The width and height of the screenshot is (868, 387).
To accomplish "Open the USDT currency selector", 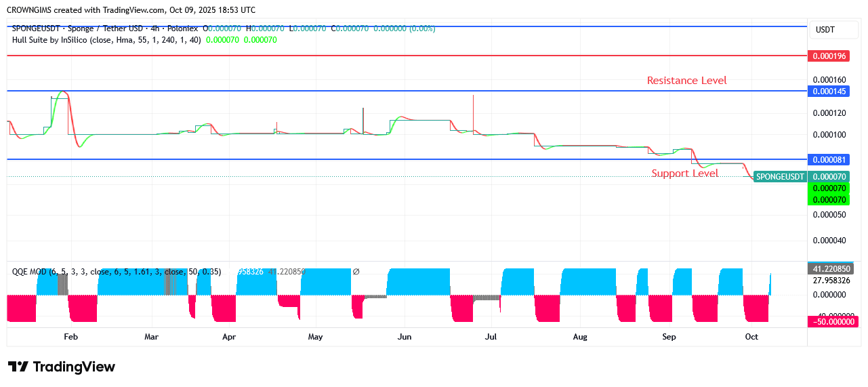I will click(825, 30).
